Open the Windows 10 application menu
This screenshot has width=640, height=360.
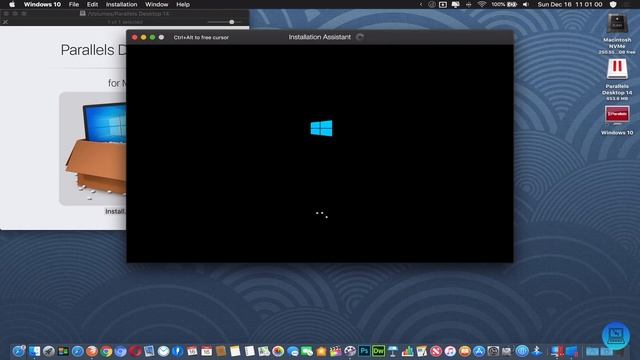42,4
